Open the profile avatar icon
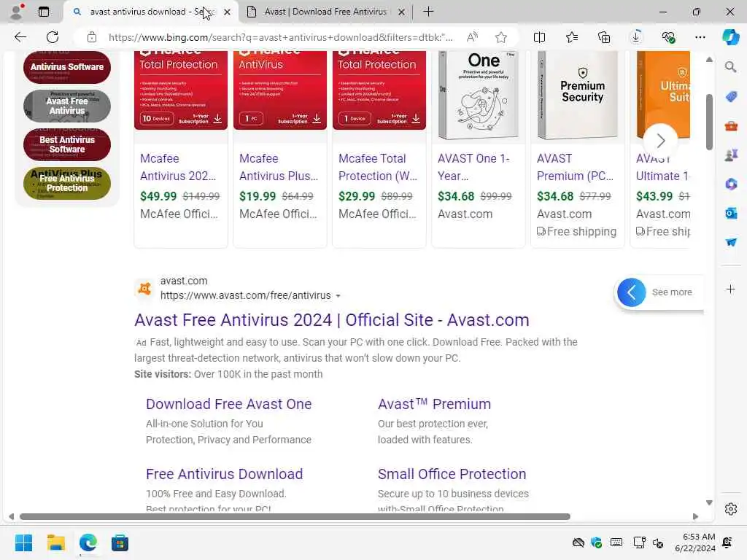747x560 pixels. (x=16, y=12)
